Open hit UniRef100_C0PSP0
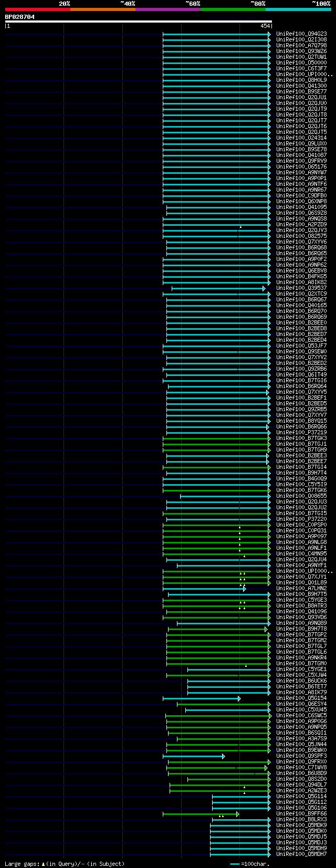The image size is (336, 868). pyautogui.click(x=301, y=525)
